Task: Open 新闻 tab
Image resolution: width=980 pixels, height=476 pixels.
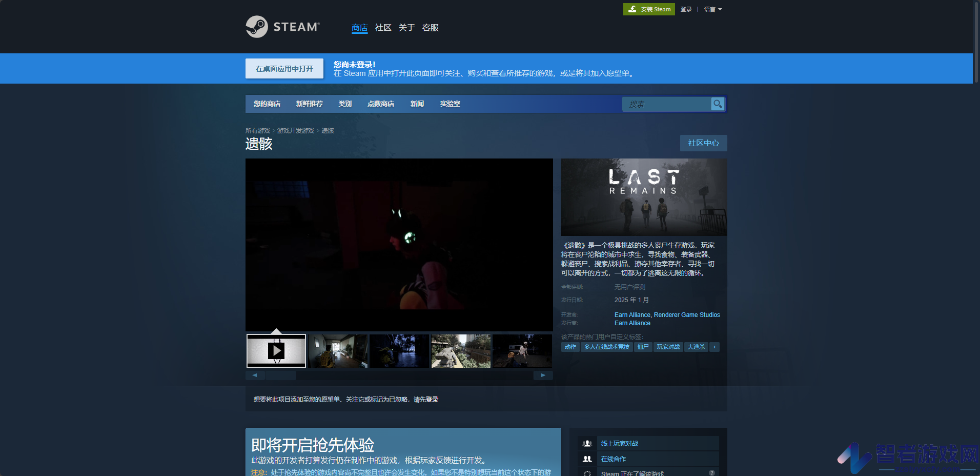Action: pos(417,104)
